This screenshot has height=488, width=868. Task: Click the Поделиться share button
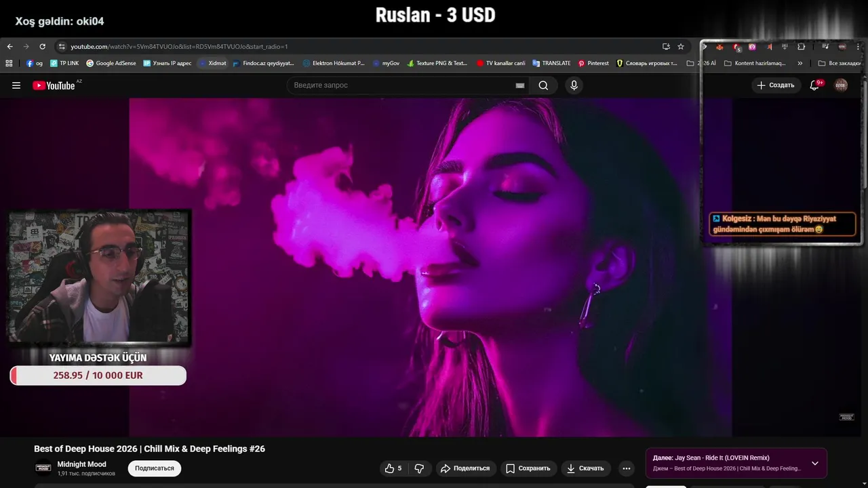point(465,468)
